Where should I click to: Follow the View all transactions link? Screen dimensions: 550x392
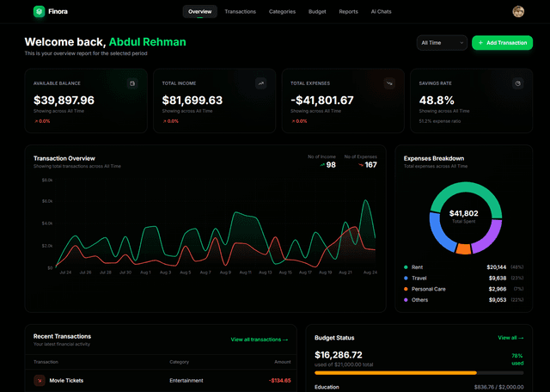pyautogui.click(x=260, y=340)
